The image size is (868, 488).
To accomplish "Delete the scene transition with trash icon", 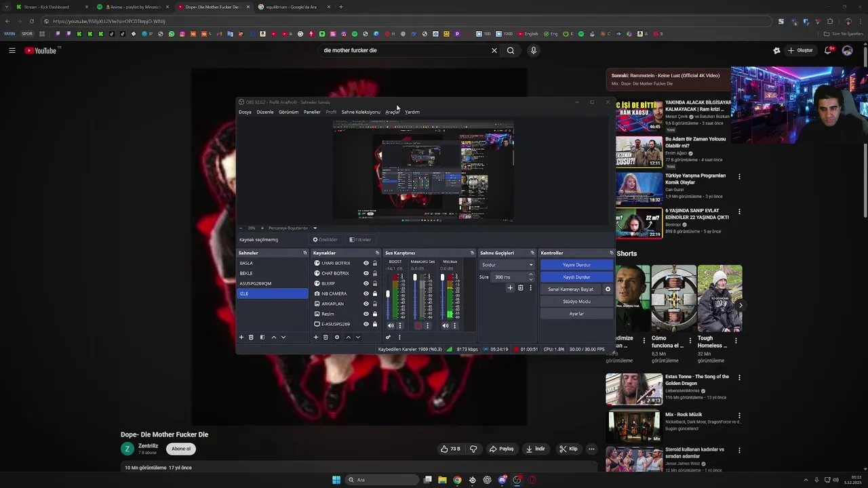I will pyautogui.click(x=520, y=288).
